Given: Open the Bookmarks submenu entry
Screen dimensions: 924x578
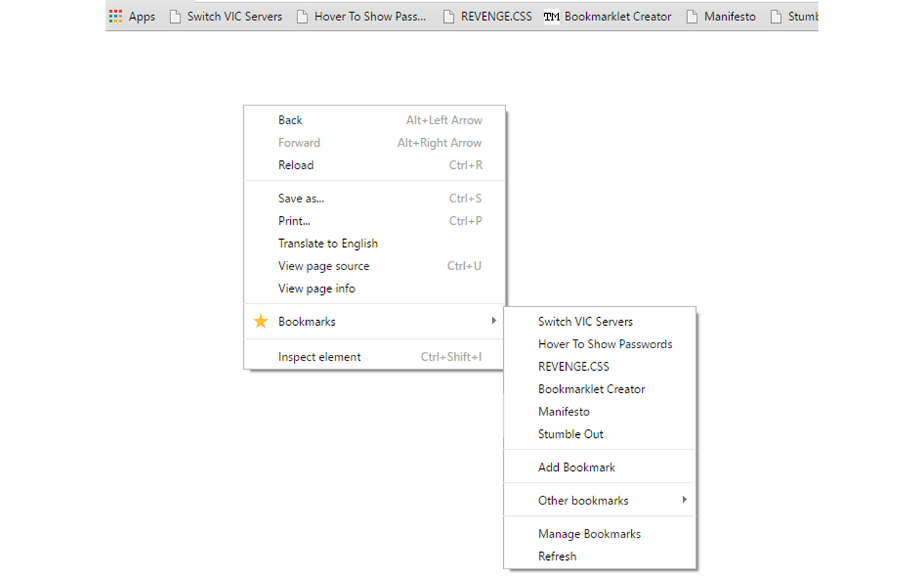Looking at the screenshot, I should 375,322.
